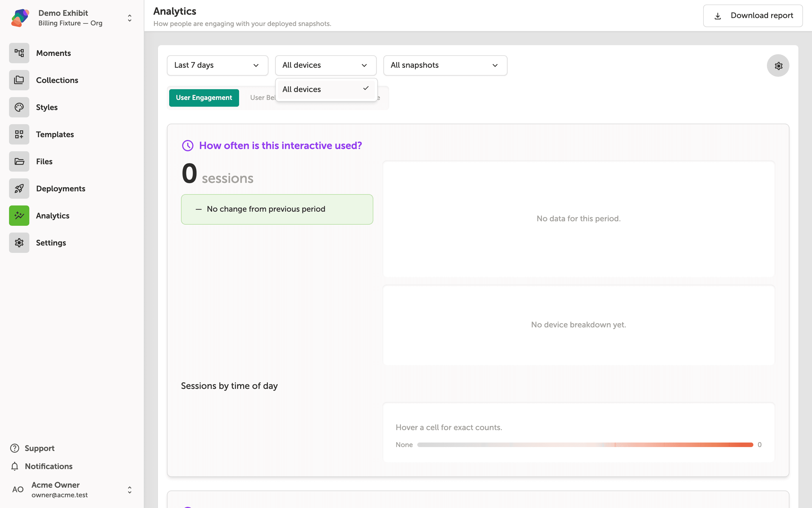Open the All snapshots dropdown
The height and width of the screenshot is (508, 812).
click(445, 65)
